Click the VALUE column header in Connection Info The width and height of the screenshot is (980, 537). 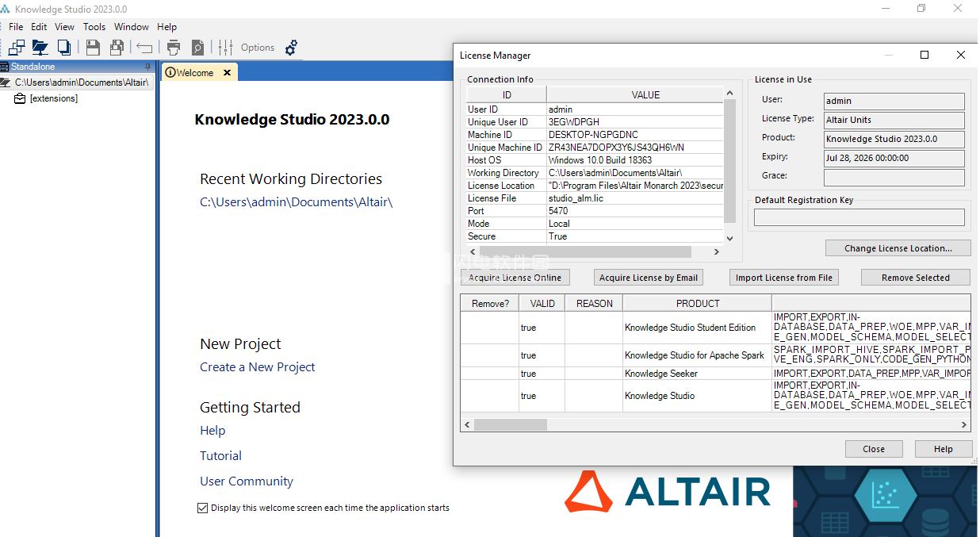click(x=645, y=94)
